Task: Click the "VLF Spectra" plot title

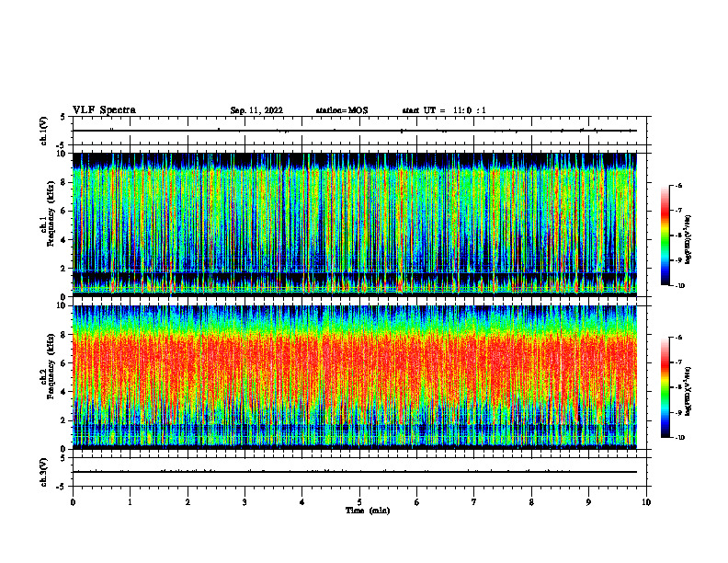Action: coord(104,110)
